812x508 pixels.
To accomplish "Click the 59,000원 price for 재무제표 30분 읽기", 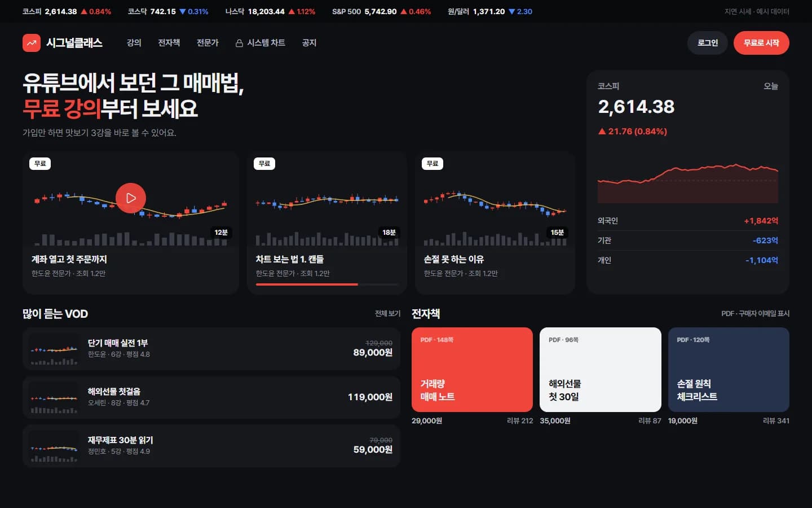I will click(x=373, y=450).
